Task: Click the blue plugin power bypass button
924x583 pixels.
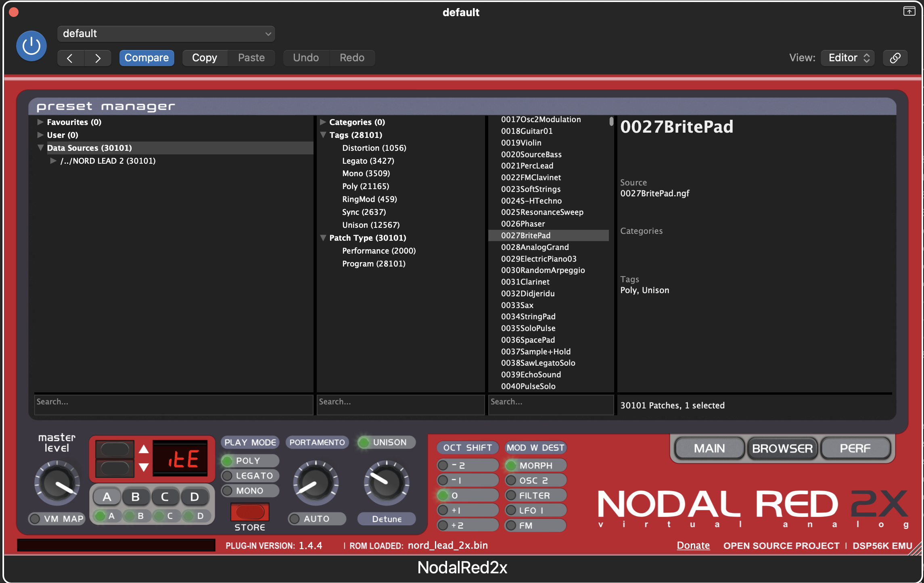Action: (31, 46)
